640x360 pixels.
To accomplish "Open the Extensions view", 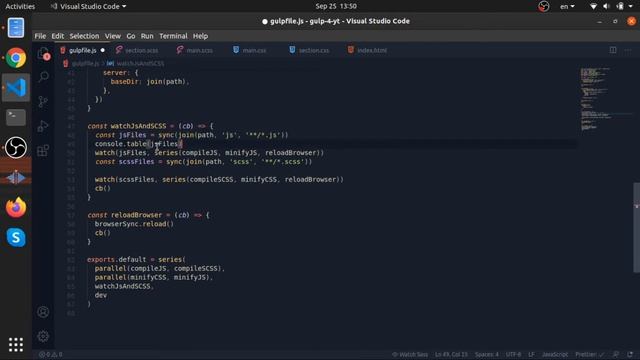I will coord(43,150).
